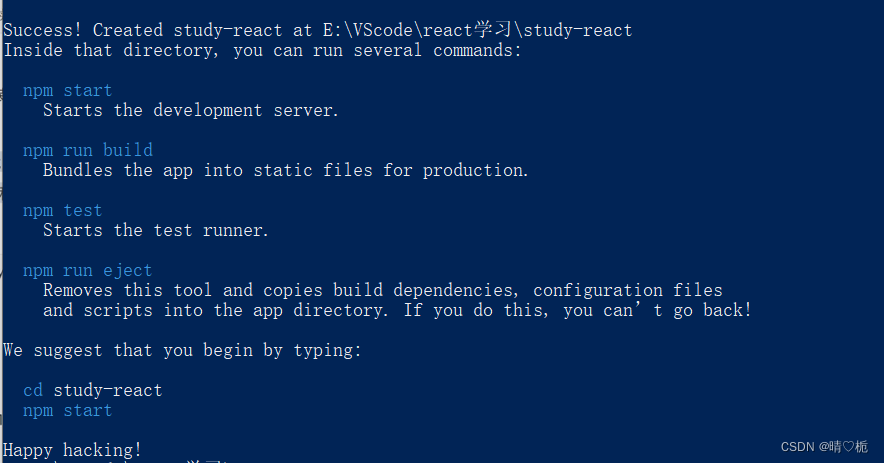This screenshot has height=463, width=884.
Task: Click the word 'production' in build description
Action: pyautogui.click(x=474, y=170)
